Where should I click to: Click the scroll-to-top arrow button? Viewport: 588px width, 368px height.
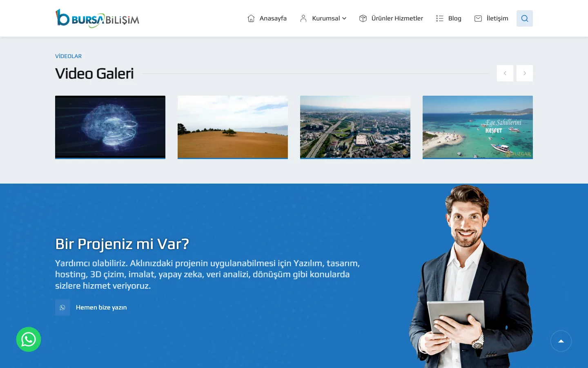[x=561, y=341]
